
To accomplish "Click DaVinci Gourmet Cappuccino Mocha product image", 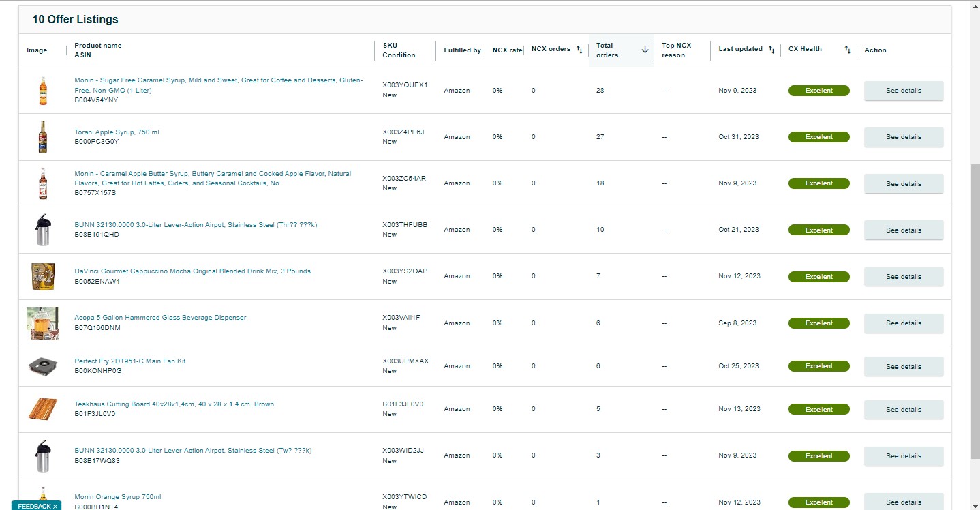I will (43, 277).
